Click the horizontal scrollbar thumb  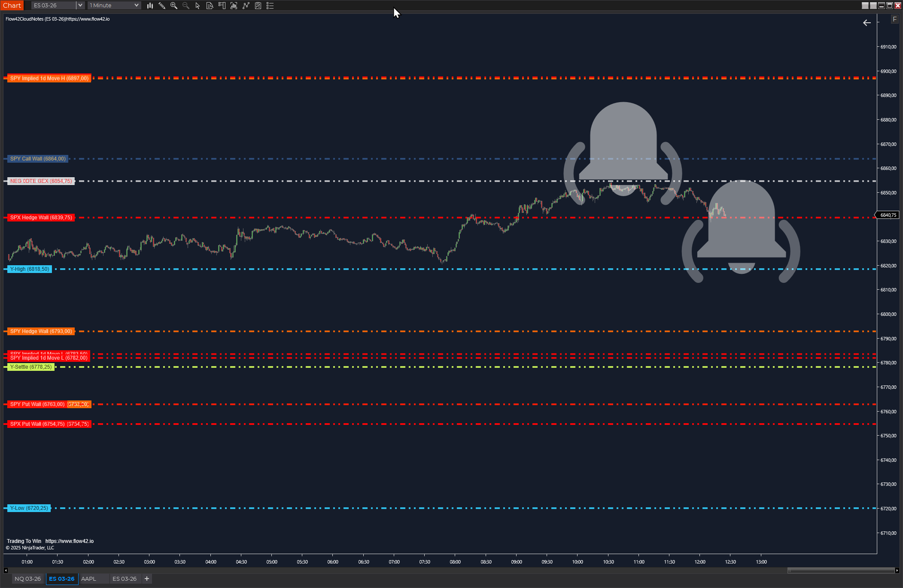click(841, 570)
